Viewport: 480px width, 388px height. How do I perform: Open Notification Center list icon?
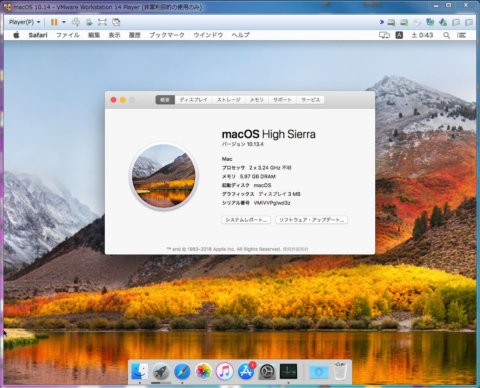coord(461,35)
